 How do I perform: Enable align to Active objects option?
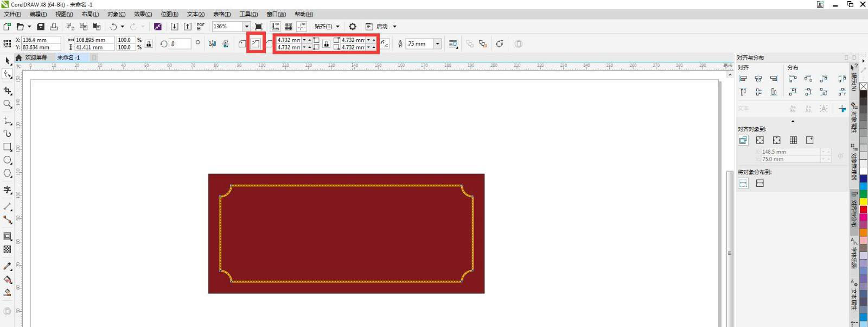click(743, 140)
